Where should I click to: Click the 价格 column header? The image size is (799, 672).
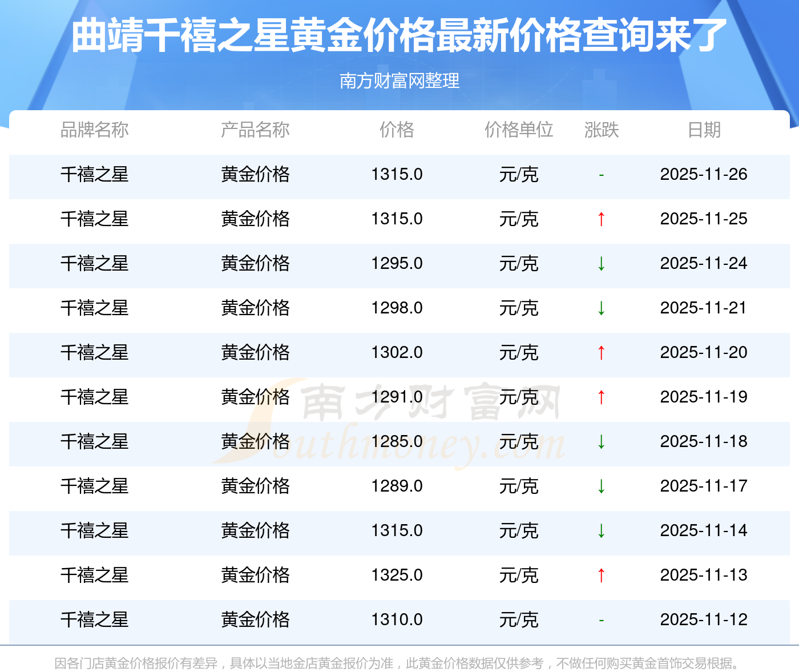(397, 130)
